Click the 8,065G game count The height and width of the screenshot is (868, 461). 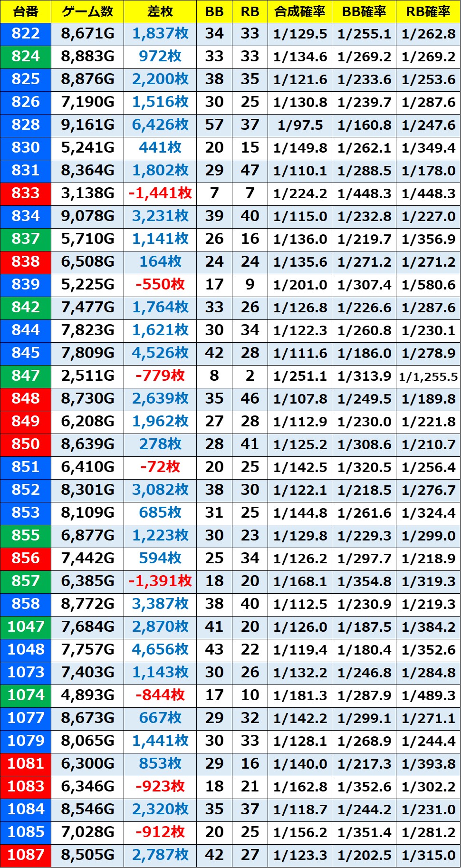tap(87, 742)
